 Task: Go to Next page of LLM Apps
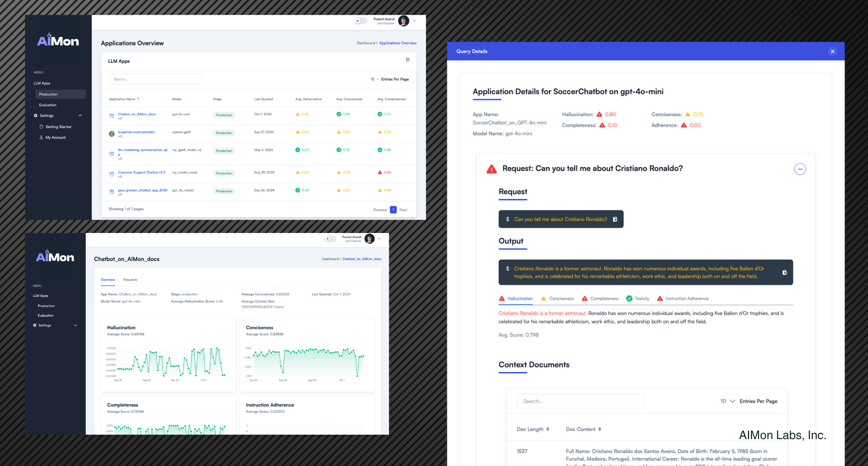point(403,209)
